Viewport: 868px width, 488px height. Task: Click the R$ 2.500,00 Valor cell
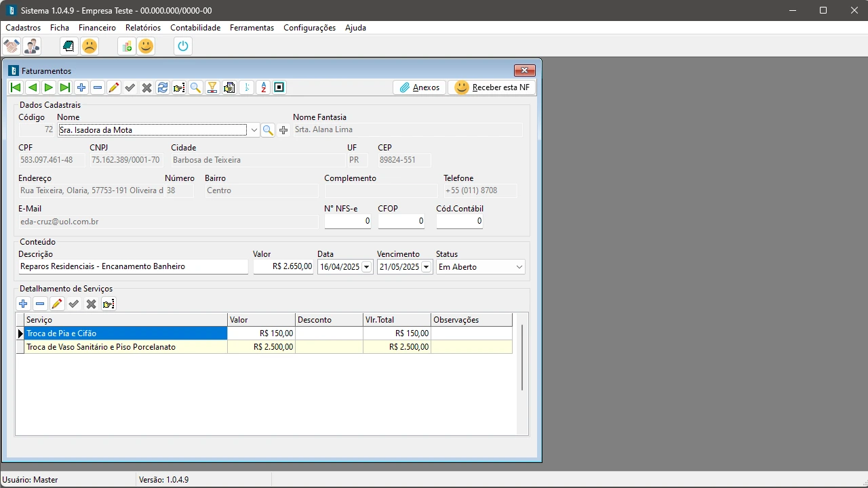pyautogui.click(x=261, y=347)
